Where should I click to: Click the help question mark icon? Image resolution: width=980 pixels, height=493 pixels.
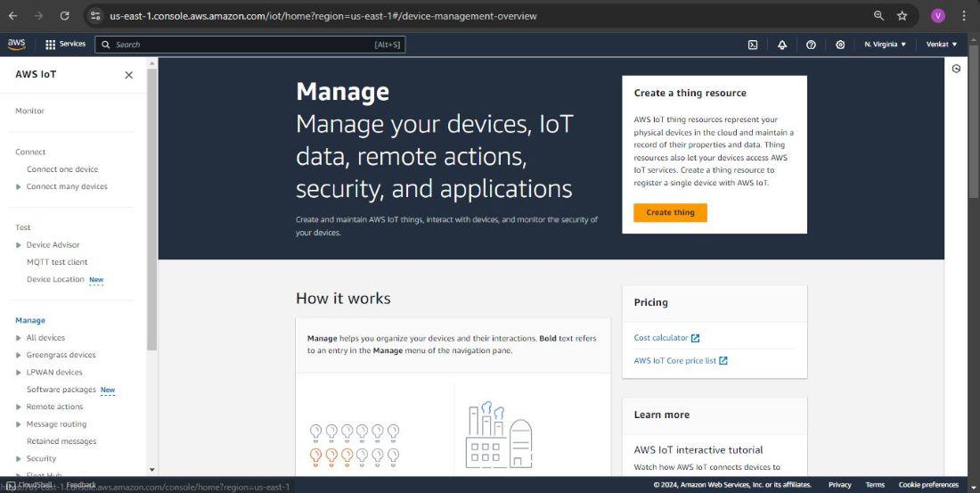[811, 45]
